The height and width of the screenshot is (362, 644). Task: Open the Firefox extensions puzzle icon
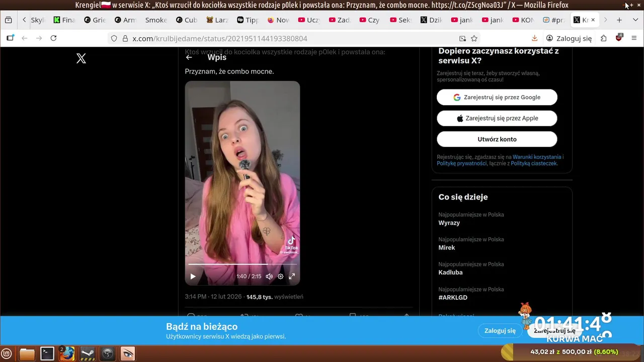(604, 38)
